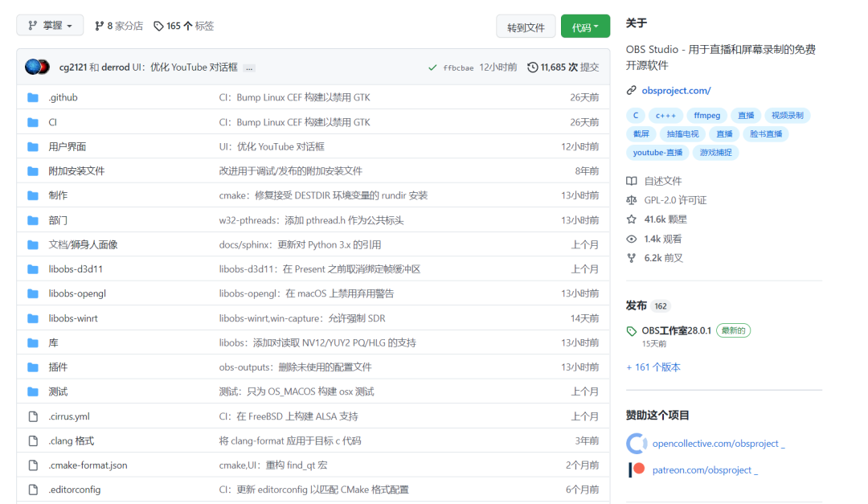The width and height of the screenshot is (868, 504).
Task: Click the 测试 folder icon
Action: 33,392
